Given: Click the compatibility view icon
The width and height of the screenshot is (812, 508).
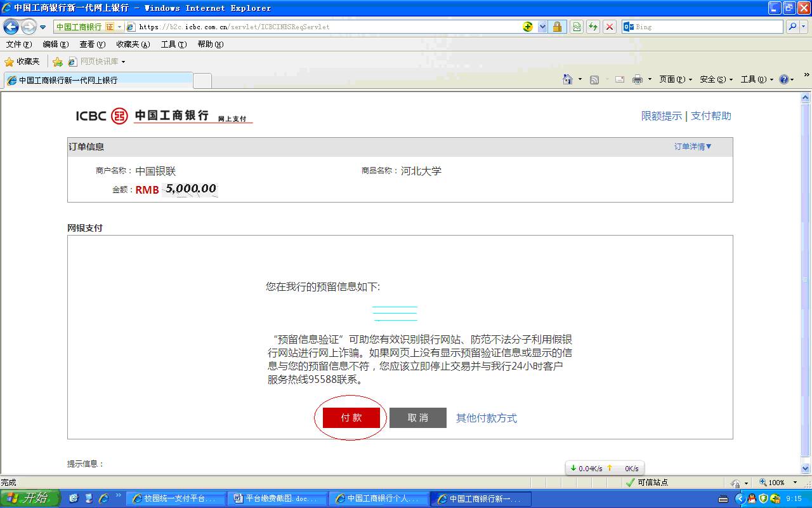Looking at the screenshot, I should pyautogui.click(x=576, y=27).
